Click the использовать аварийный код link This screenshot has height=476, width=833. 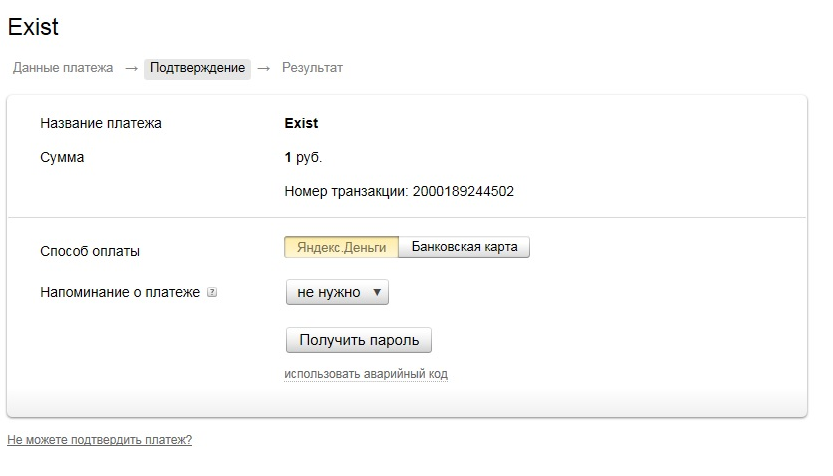[366, 374]
